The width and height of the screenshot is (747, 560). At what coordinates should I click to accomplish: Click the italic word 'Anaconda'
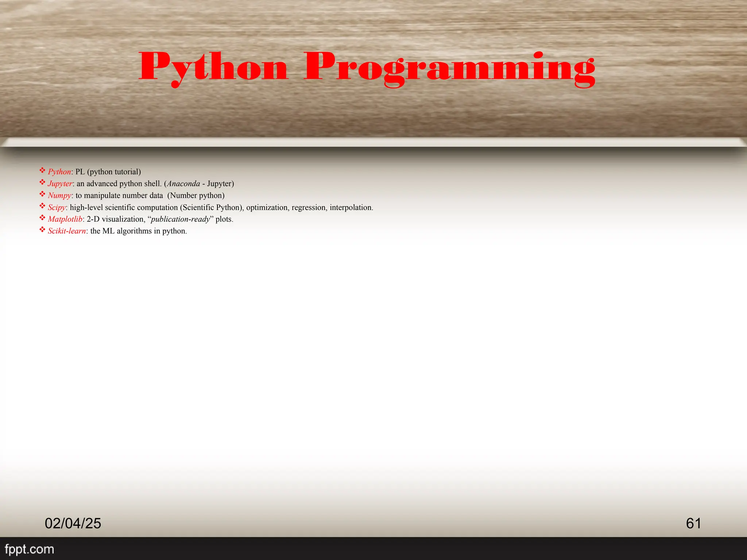point(183,183)
